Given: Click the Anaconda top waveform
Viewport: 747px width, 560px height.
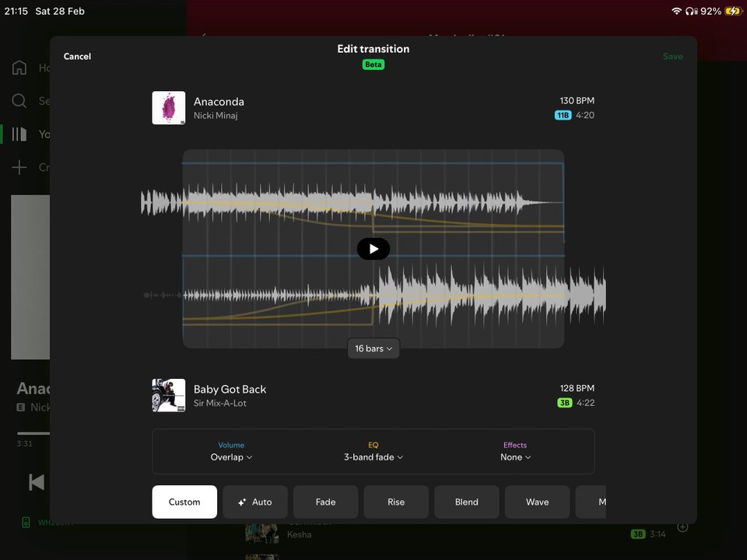Looking at the screenshot, I should point(352,203).
